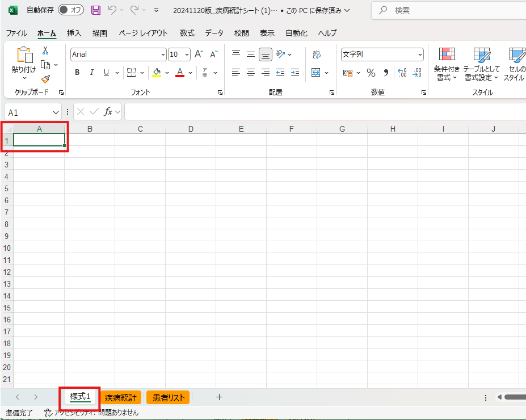526x420 pixels.
Task: Toggle Underline formatting
Action: (x=106, y=73)
